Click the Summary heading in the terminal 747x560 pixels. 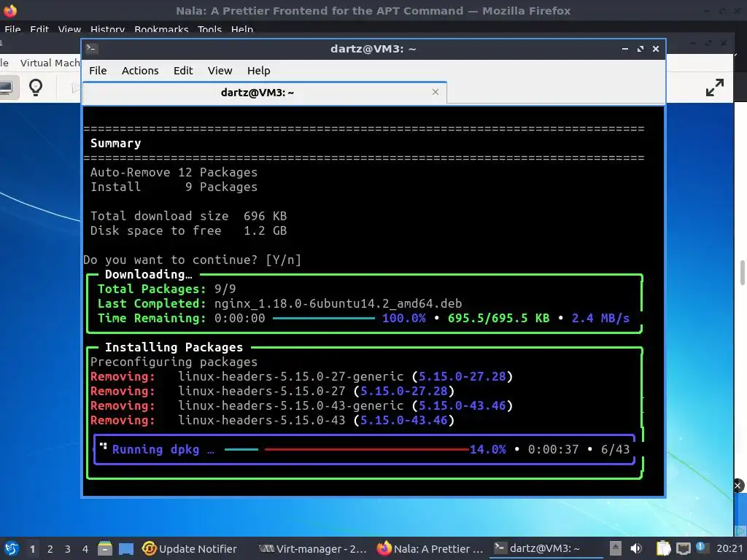click(x=116, y=144)
